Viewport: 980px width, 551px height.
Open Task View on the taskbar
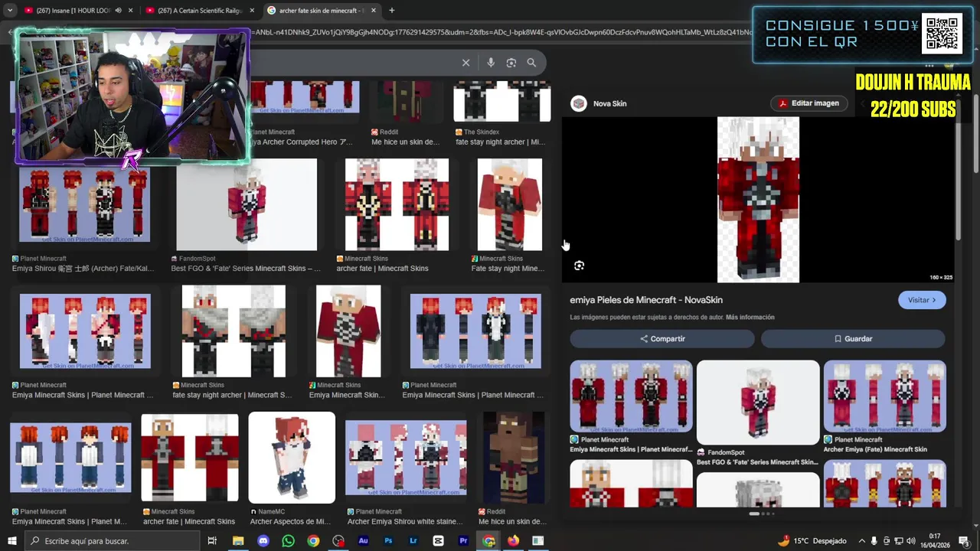(212, 541)
